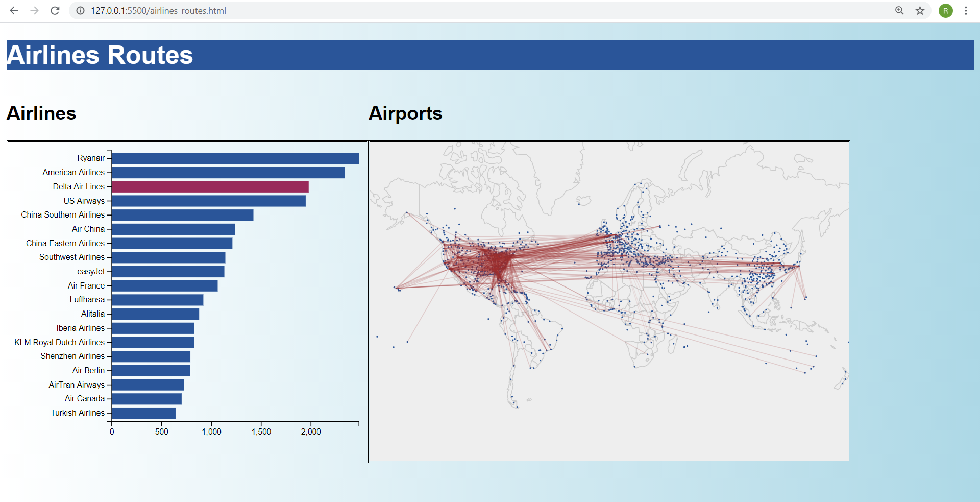The width and height of the screenshot is (980, 502).
Task: Reload the airlines_routes.html page
Action: coord(55,10)
